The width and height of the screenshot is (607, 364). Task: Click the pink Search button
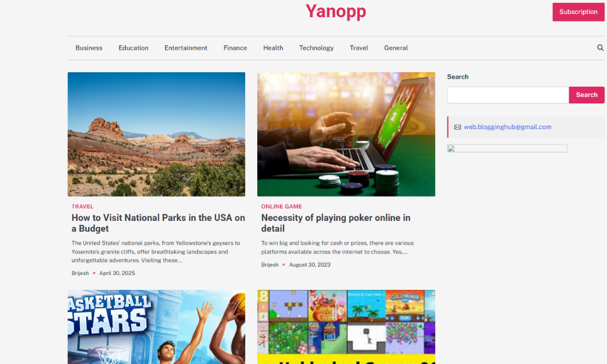tap(586, 95)
